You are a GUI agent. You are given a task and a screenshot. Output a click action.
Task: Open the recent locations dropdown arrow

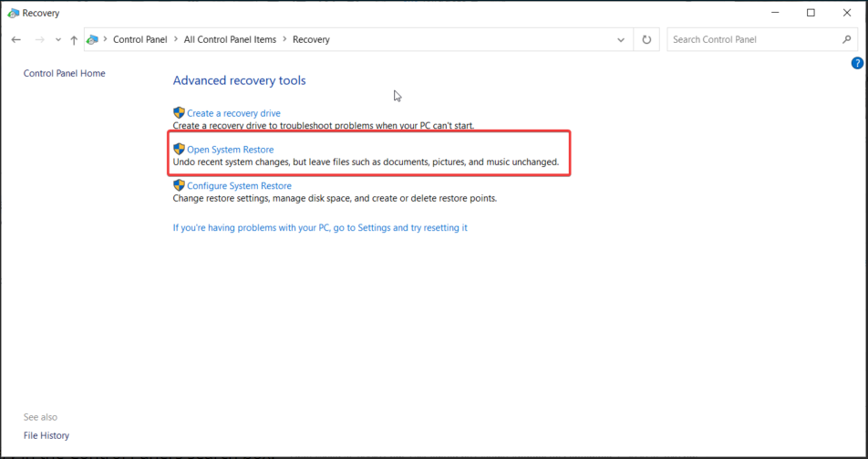point(58,40)
